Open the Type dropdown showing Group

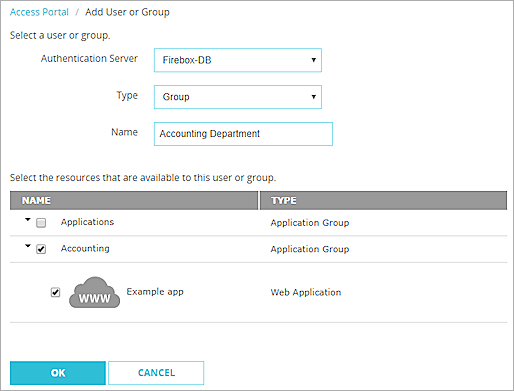238,97
